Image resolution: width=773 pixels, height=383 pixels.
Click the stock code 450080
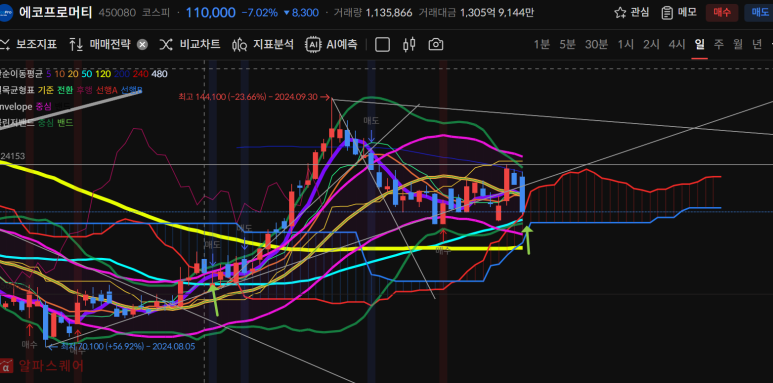(117, 13)
